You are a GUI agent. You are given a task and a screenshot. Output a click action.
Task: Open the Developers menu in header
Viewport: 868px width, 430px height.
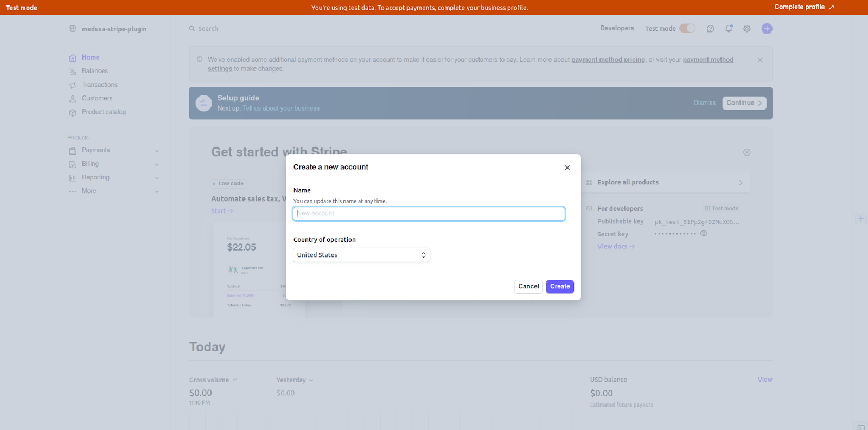click(x=617, y=28)
